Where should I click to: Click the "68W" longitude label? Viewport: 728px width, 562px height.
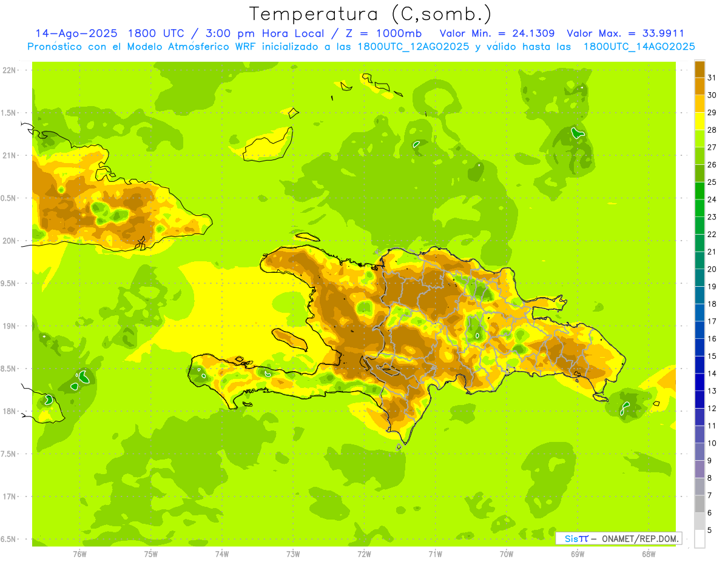click(x=649, y=555)
